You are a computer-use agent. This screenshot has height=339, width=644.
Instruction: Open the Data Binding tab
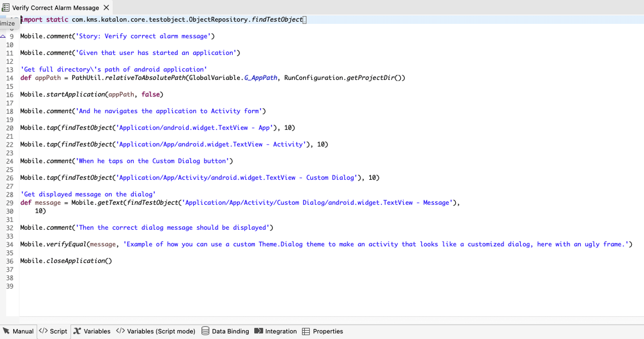225,331
